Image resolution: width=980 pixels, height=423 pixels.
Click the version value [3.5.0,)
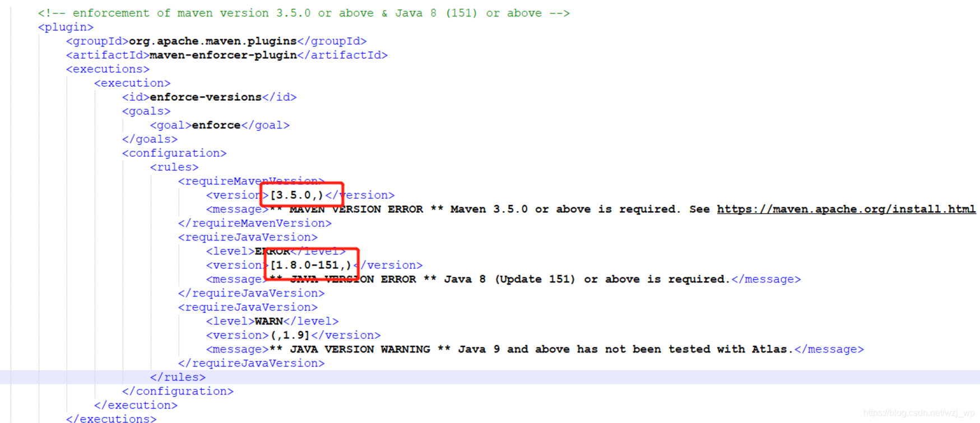[297, 195]
